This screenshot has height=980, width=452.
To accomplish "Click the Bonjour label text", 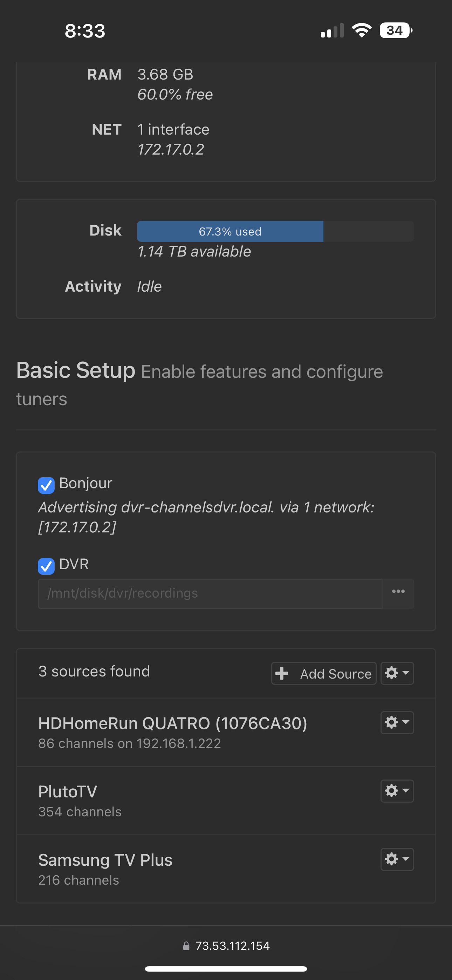I will [x=85, y=483].
